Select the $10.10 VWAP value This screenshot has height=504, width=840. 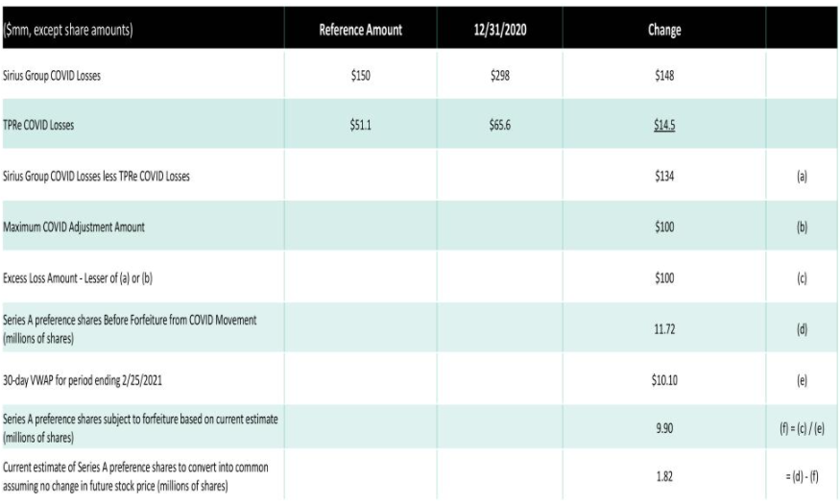click(664, 378)
